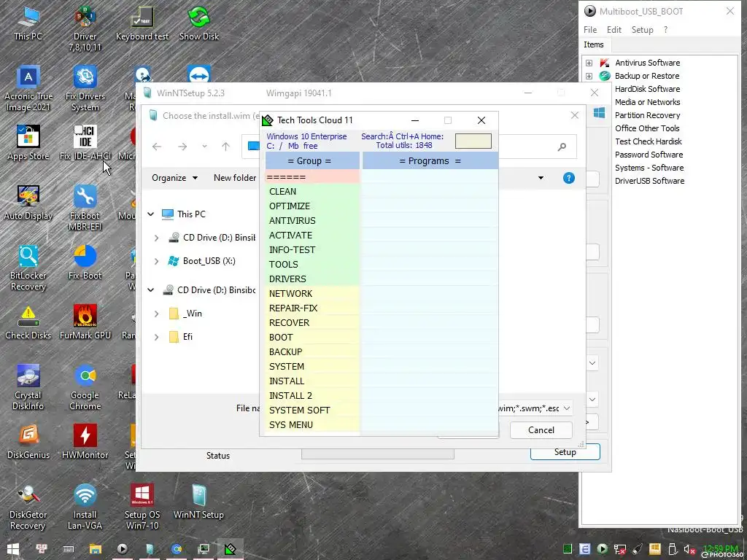This screenshot has width=747, height=560.
Task: Launch Acronic True Image 2021
Action: (28, 88)
